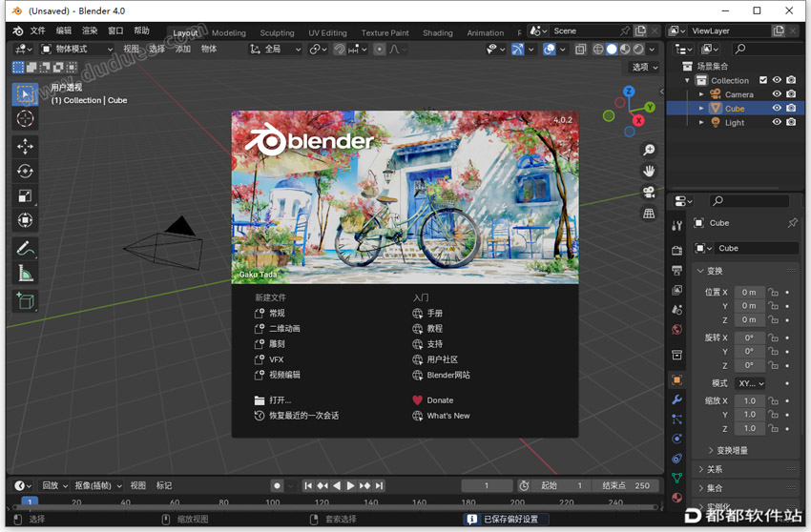
Task: Switch to the Sculpting workspace tab
Action: pos(278,32)
